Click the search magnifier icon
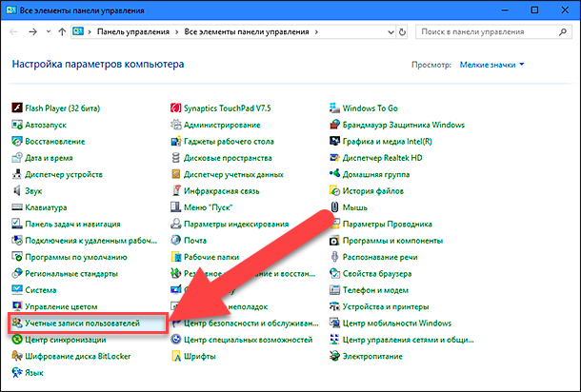The image size is (581, 392). (x=563, y=31)
